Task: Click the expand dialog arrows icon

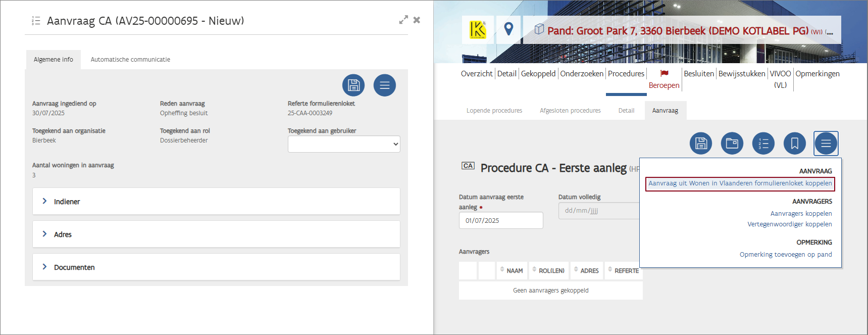Action: point(403,20)
